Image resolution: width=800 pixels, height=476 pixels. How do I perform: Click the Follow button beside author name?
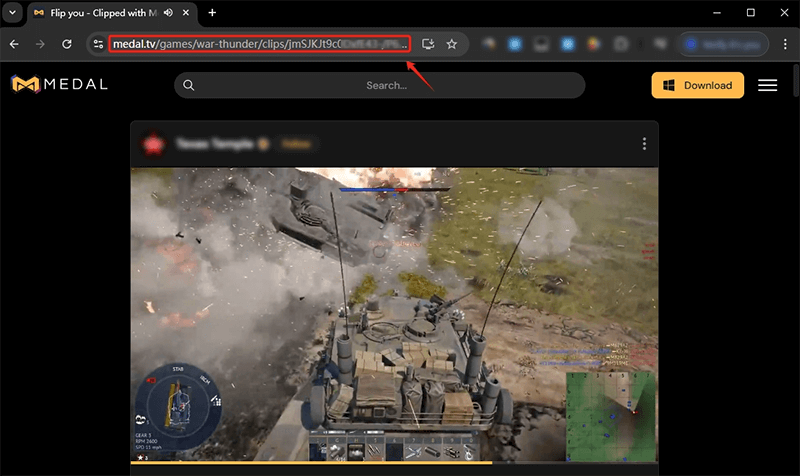(x=296, y=144)
